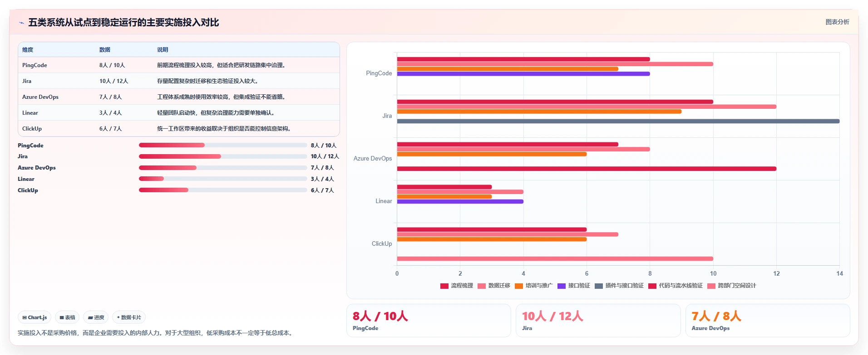This screenshot has height=355, width=868.
Task: Click table value 7人 / 8人 for Azure DevOps
Action: tap(111, 97)
